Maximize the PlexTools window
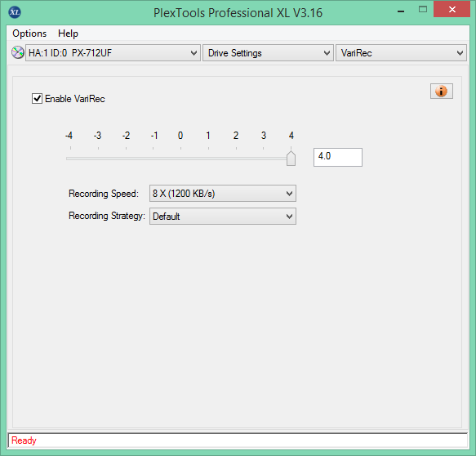 coord(423,10)
